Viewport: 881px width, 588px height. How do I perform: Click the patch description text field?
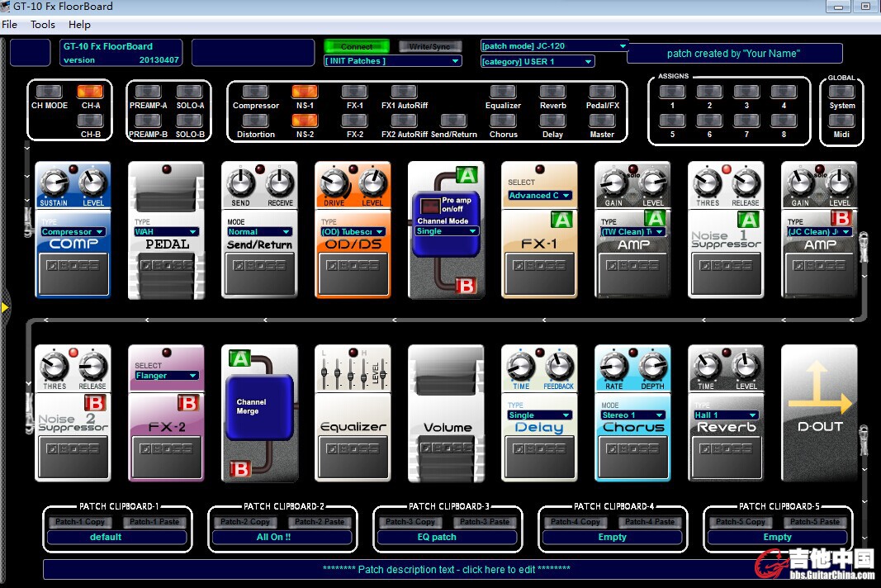446,570
